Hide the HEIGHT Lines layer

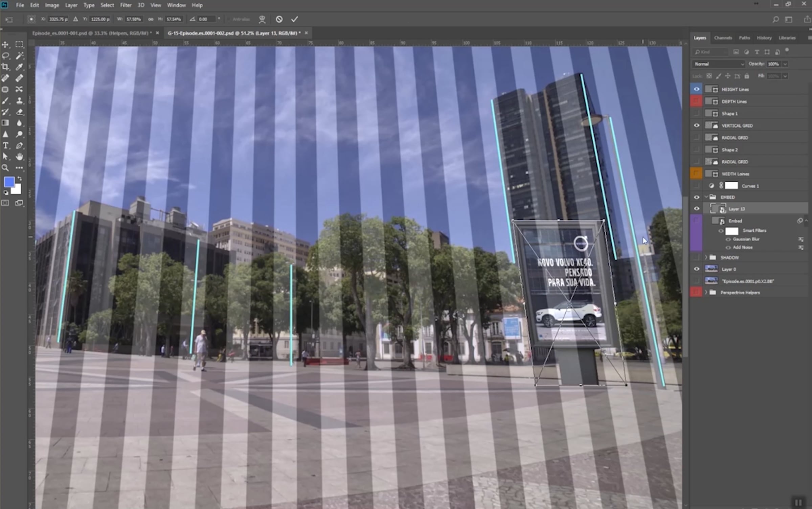tap(696, 89)
